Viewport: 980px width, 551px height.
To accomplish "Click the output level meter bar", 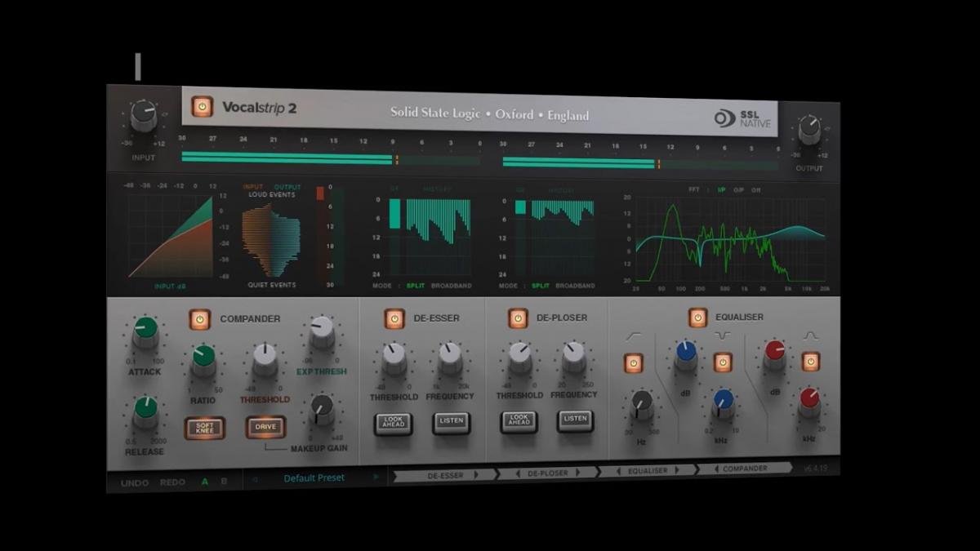I will [x=640, y=163].
